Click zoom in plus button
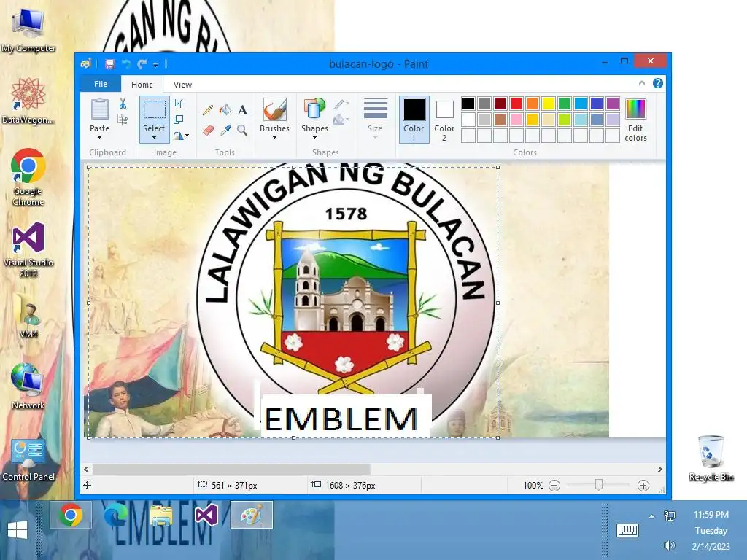Image resolution: width=747 pixels, height=560 pixels. click(x=643, y=486)
